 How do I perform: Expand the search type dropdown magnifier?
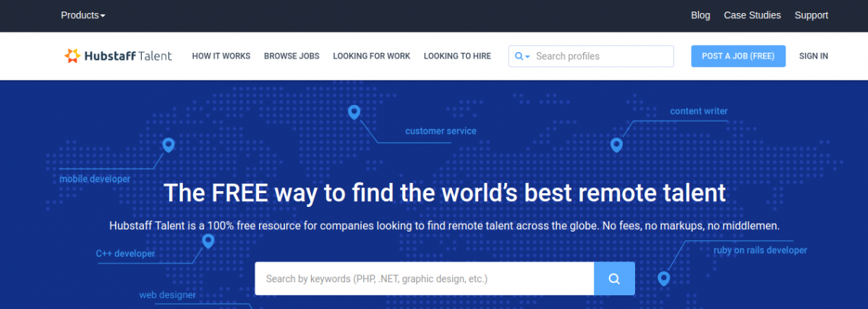coord(522,56)
